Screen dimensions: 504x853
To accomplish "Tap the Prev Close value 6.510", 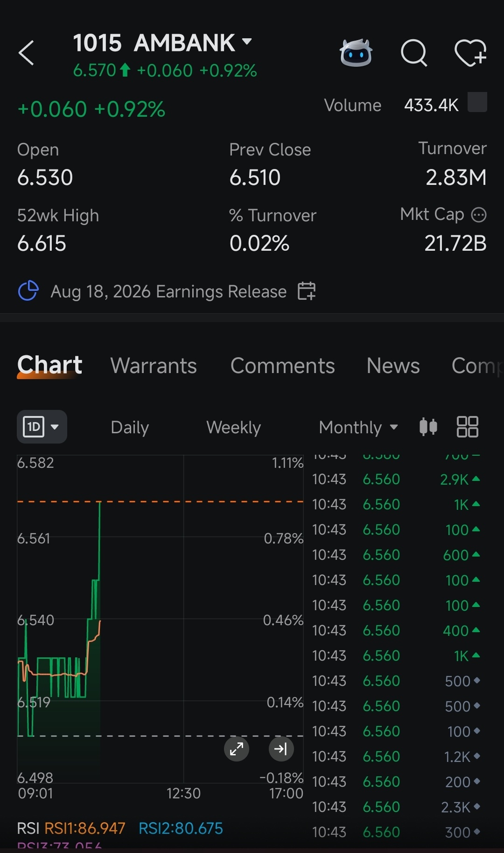I will point(255,177).
